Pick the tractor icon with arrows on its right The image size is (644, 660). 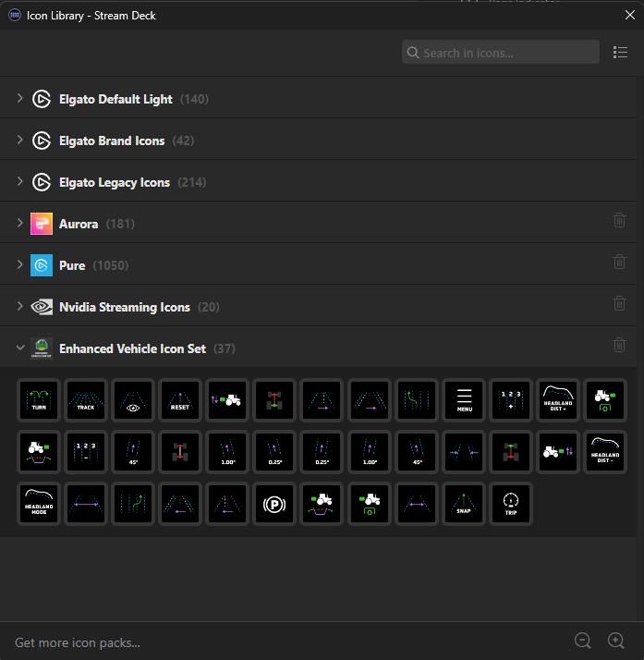pyautogui.click(x=558, y=452)
